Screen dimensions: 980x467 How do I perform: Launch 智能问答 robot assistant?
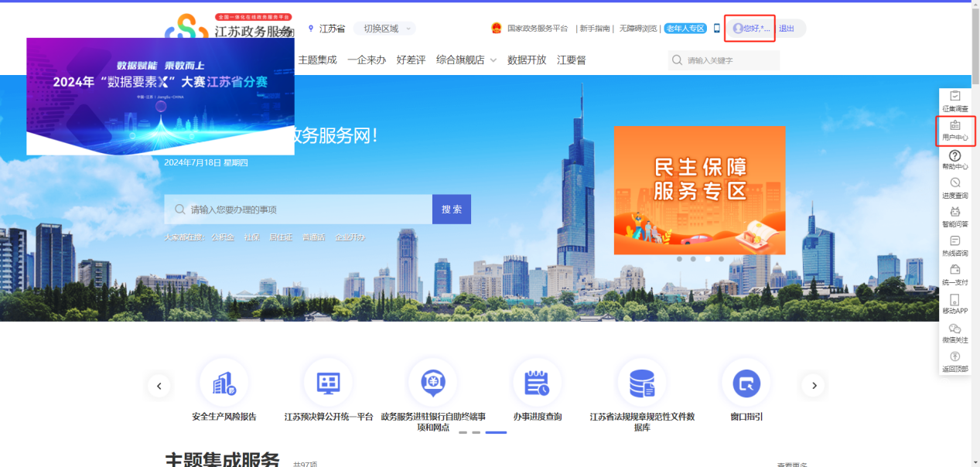(955, 213)
